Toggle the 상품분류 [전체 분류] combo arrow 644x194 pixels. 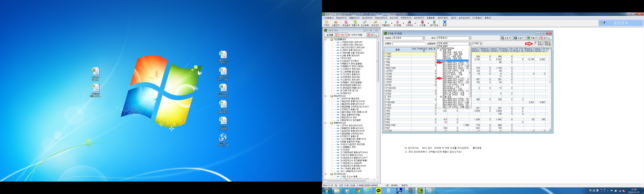click(470, 44)
